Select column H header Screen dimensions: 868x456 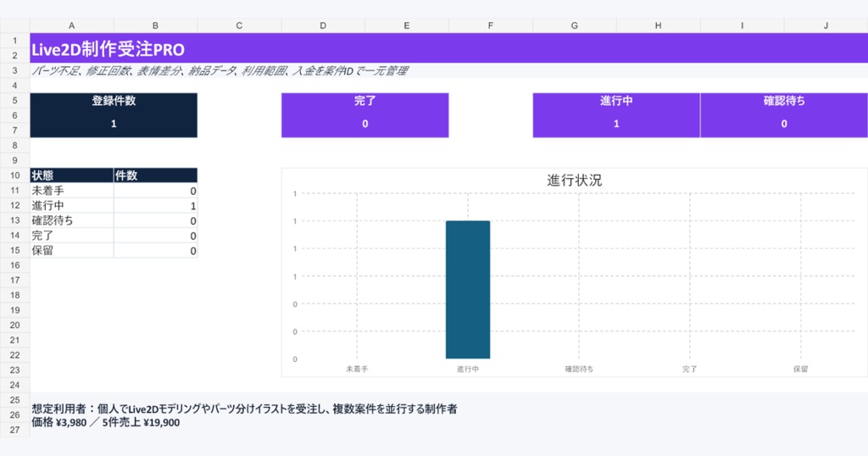(658, 25)
